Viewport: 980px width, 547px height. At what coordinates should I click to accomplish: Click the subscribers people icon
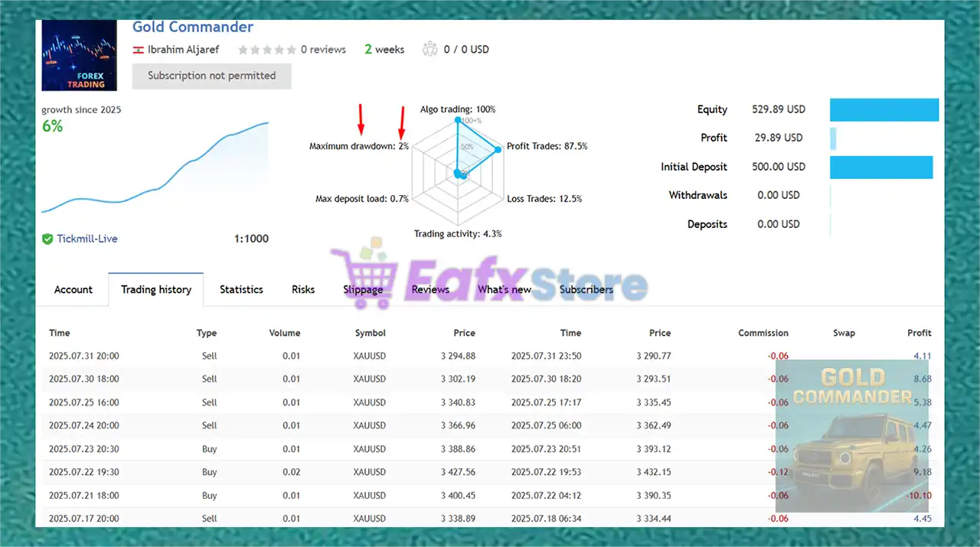pyautogui.click(x=429, y=49)
